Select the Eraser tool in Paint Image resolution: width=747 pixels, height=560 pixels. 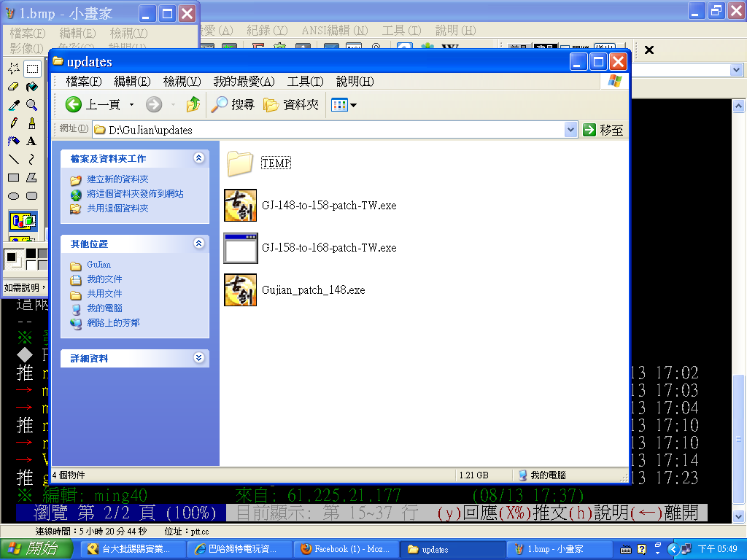[13, 87]
